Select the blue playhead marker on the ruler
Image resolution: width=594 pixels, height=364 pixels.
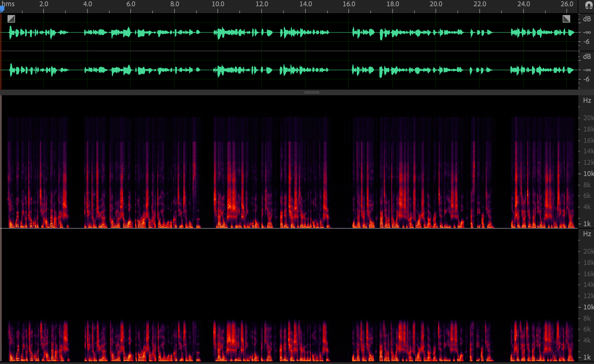[x=2, y=9]
